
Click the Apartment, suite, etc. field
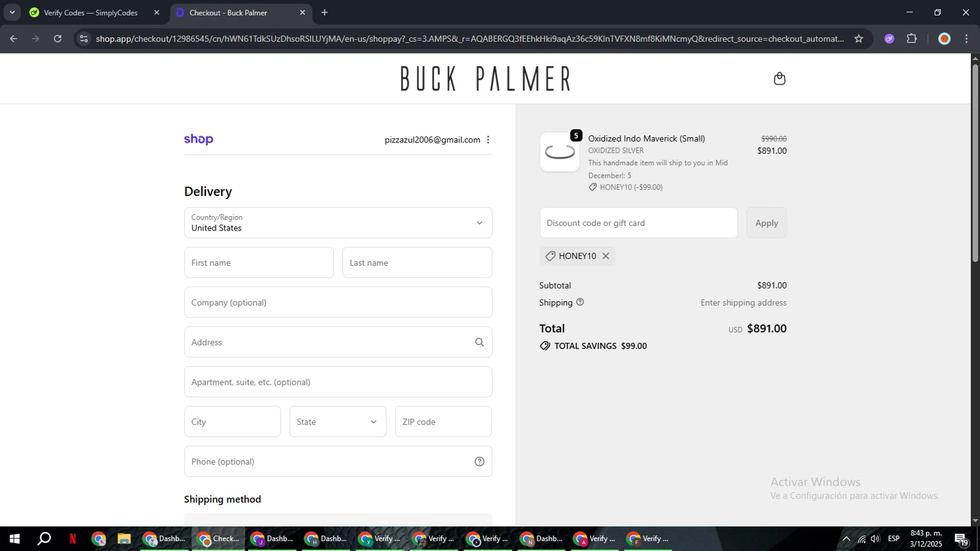tap(338, 382)
